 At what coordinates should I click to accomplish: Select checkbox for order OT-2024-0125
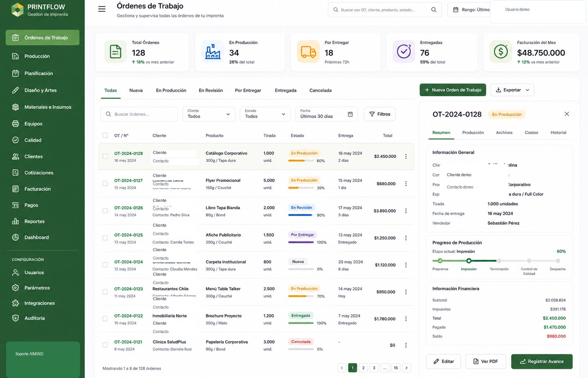point(105,238)
